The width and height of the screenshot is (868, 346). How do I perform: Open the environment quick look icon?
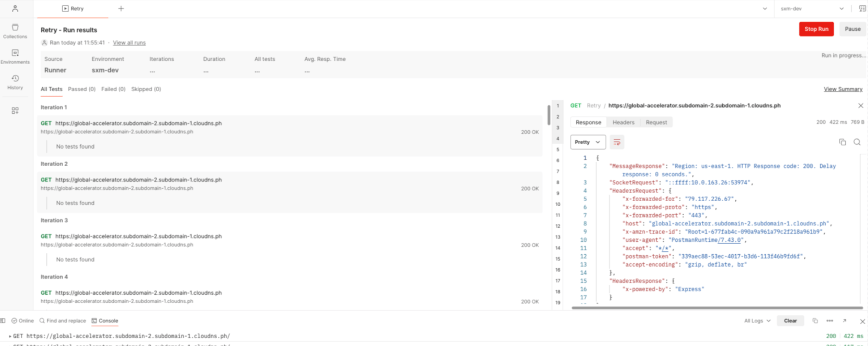tap(862, 9)
